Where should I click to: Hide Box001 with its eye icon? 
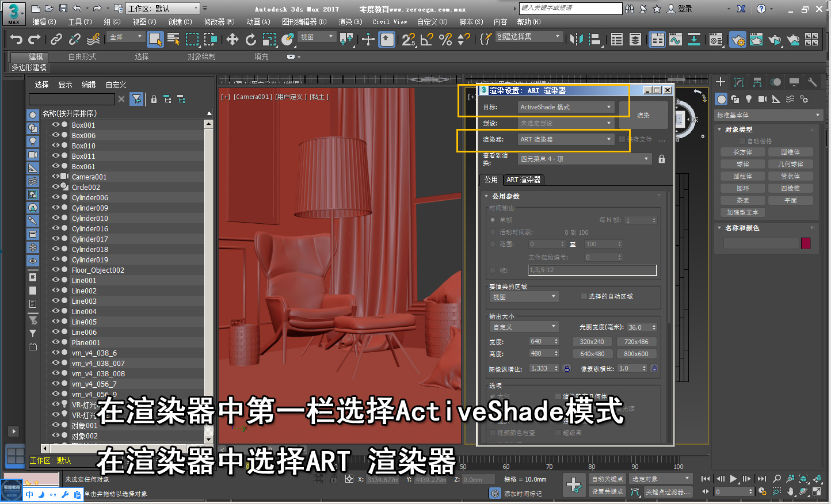[56, 124]
